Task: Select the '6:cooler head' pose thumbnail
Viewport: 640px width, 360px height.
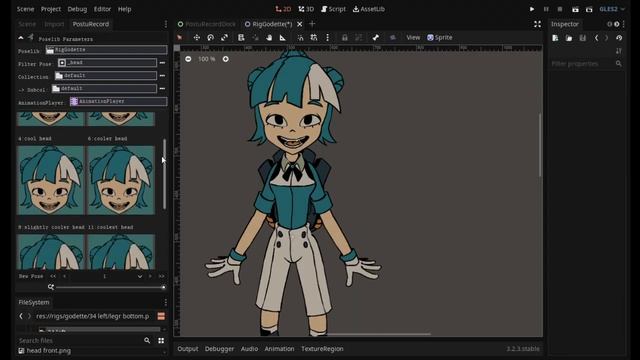Action: [121, 180]
